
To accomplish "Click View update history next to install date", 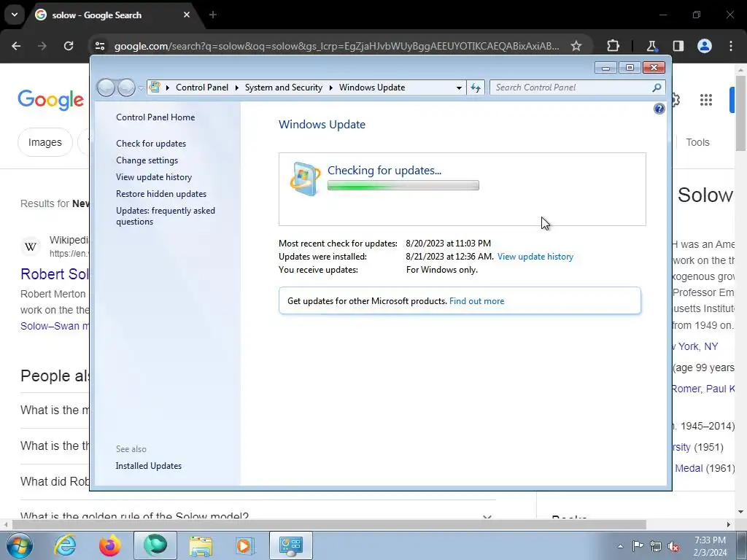I will 535,257.
